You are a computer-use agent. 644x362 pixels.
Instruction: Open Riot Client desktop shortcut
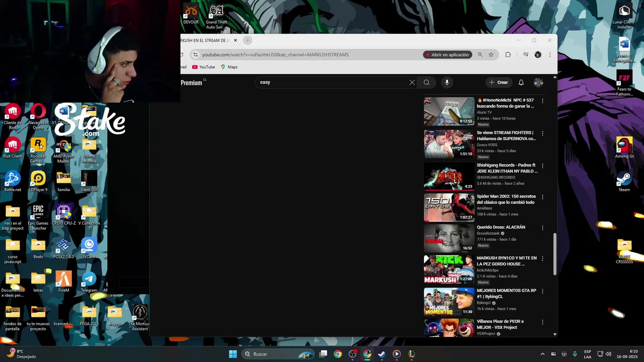[x=13, y=148]
